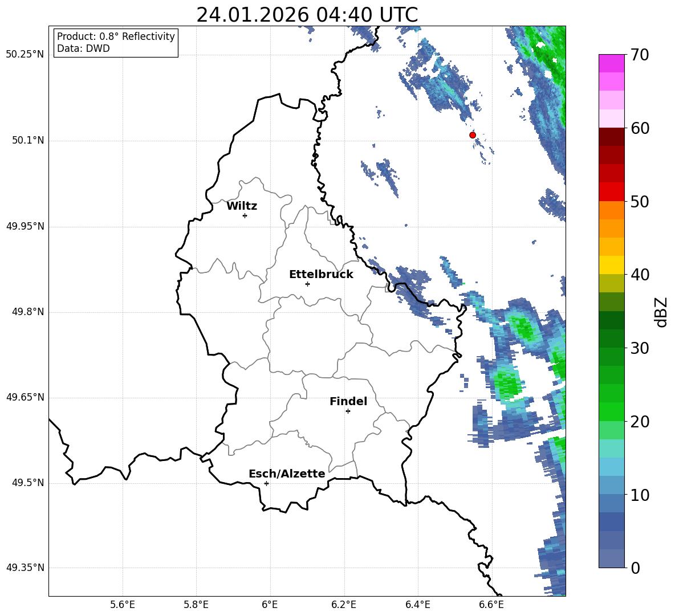Viewport: 675px width, 616px height.
Task: Click the Wiltz label
Action: [242, 206]
